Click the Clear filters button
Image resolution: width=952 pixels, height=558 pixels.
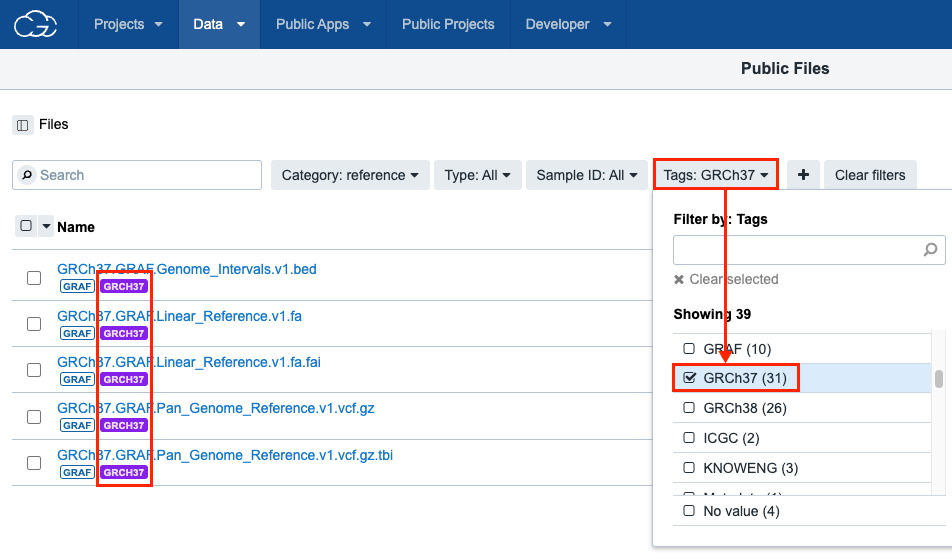point(870,175)
